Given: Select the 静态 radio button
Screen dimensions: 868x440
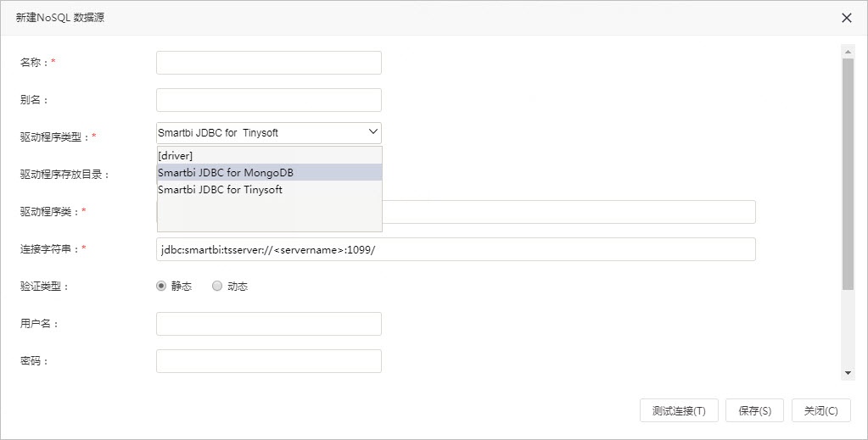Looking at the screenshot, I should click(161, 286).
